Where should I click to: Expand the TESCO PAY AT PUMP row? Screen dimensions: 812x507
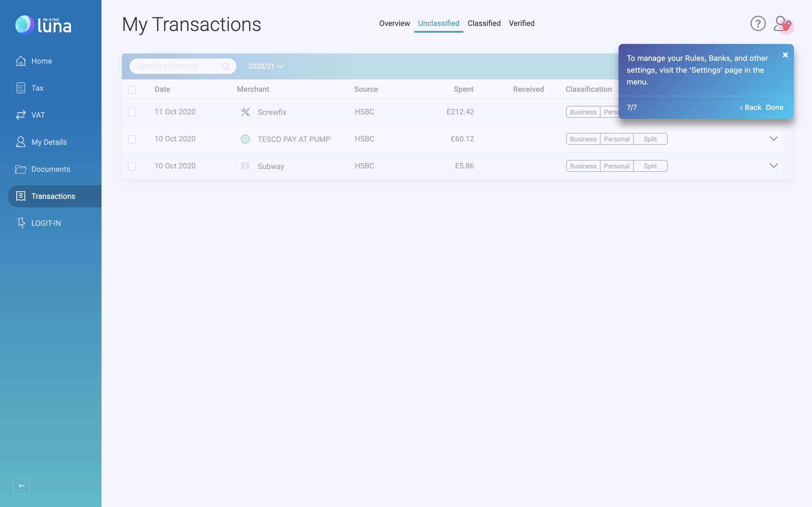773,139
